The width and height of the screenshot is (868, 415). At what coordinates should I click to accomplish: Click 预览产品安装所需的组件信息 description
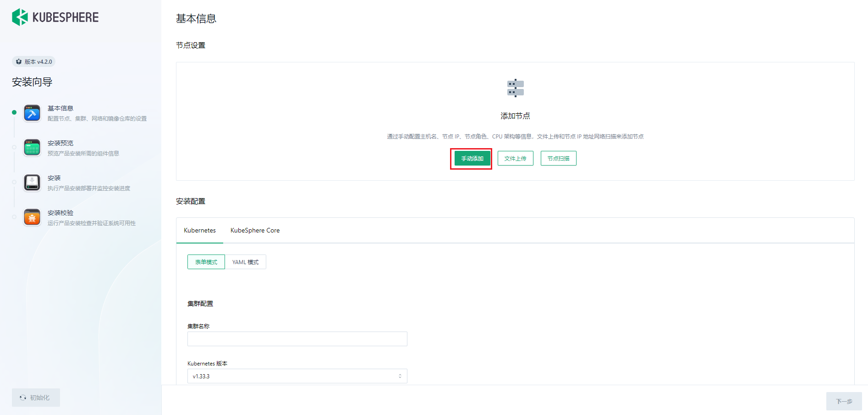(x=83, y=154)
